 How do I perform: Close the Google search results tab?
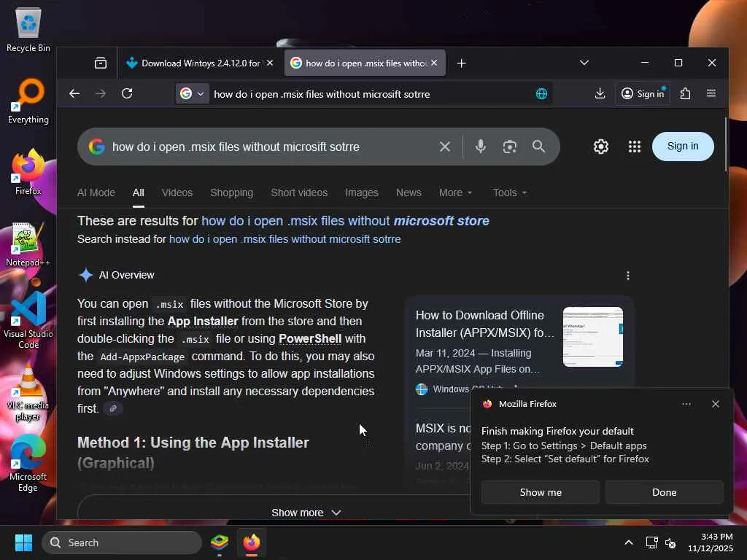(433, 63)
